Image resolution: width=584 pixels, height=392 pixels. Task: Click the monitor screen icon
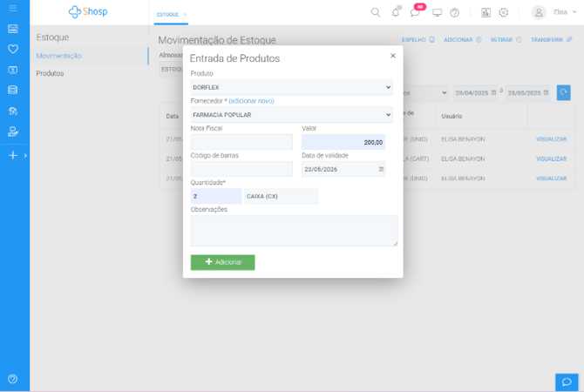pyautogui.click(x=437, y=13)
